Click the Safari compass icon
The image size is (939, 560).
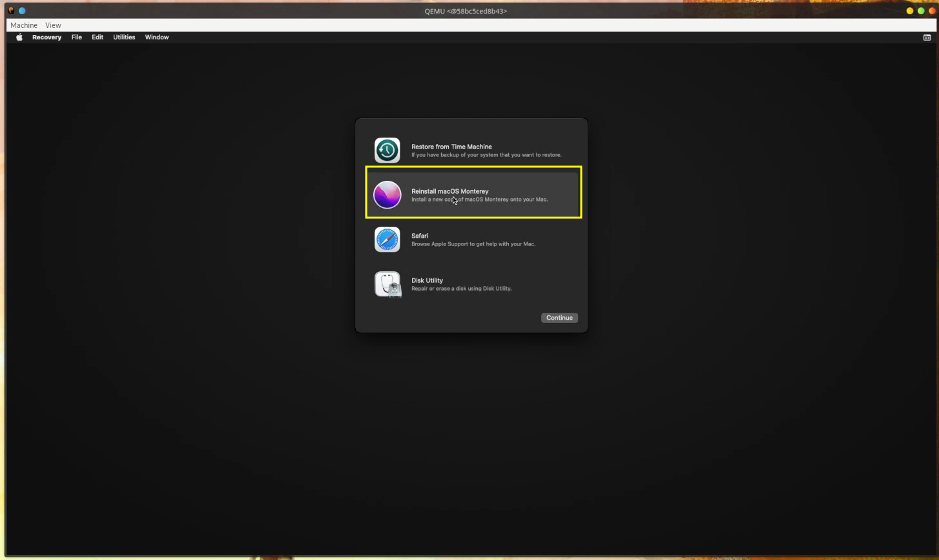387,240
